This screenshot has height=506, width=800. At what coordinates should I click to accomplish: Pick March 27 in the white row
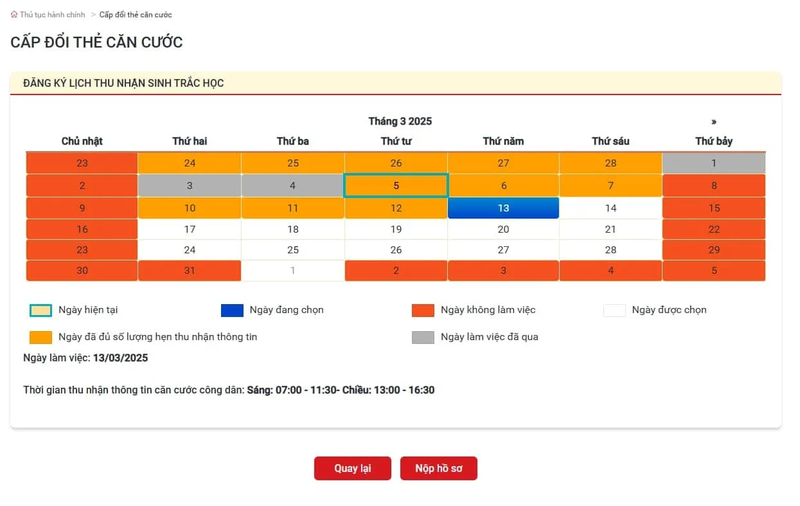(x=504, y=250)
